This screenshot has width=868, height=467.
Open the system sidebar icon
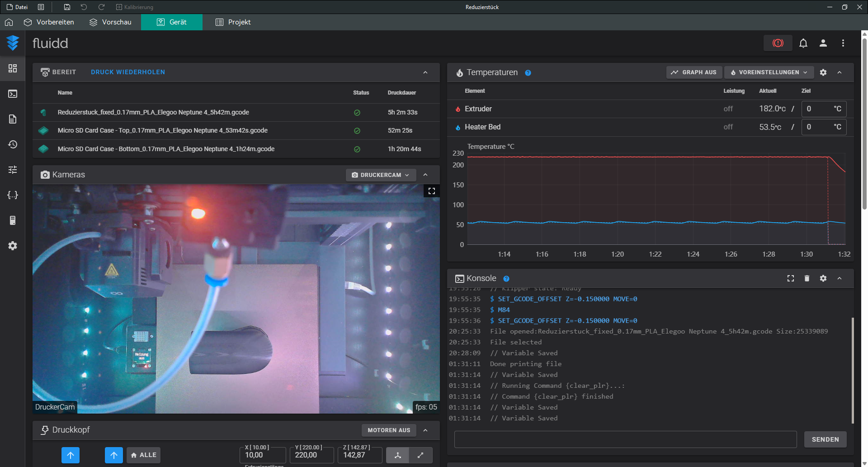pos(13,220)
